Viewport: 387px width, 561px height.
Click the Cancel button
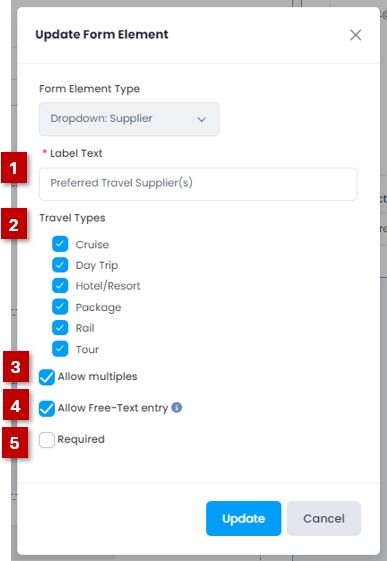324,518
